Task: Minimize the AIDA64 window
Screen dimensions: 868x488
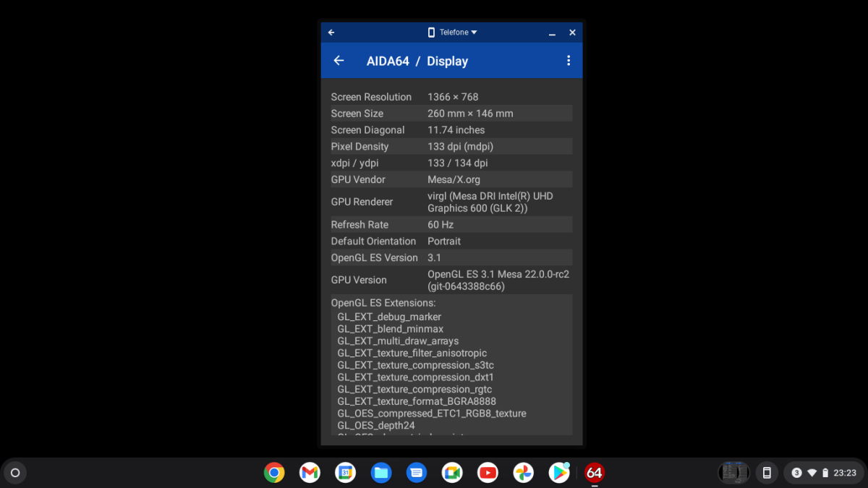Action: coord(552,33)
